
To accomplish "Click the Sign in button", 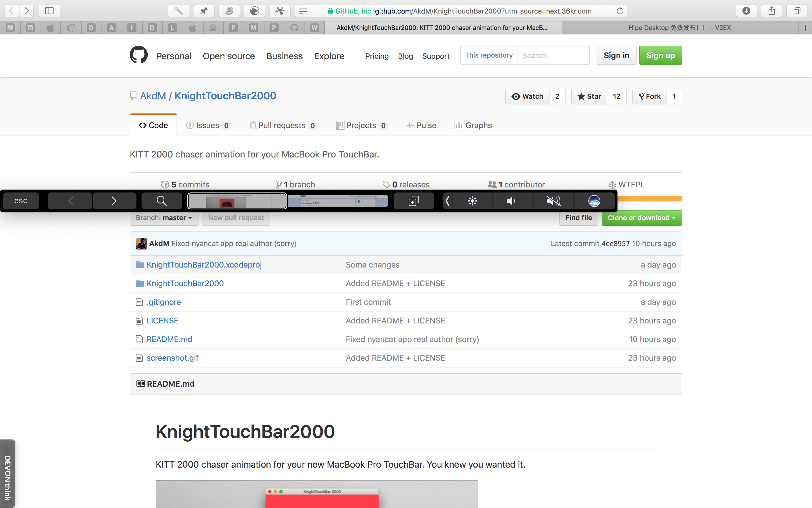I will tap(616, 55).
